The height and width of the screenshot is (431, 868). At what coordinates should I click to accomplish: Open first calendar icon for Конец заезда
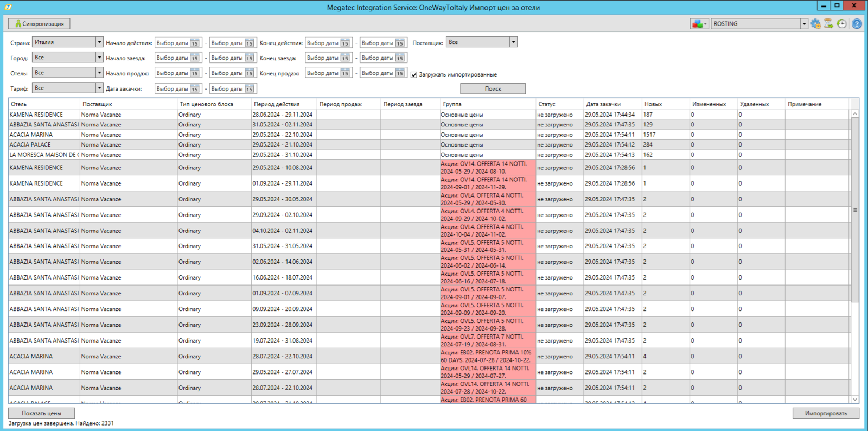[345, 58]
